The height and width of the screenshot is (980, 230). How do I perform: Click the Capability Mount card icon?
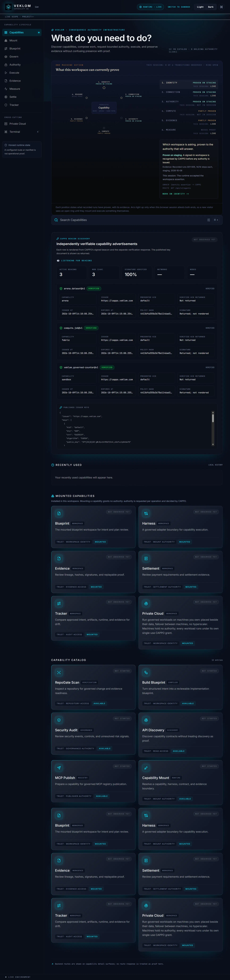(x=146, y=768)
